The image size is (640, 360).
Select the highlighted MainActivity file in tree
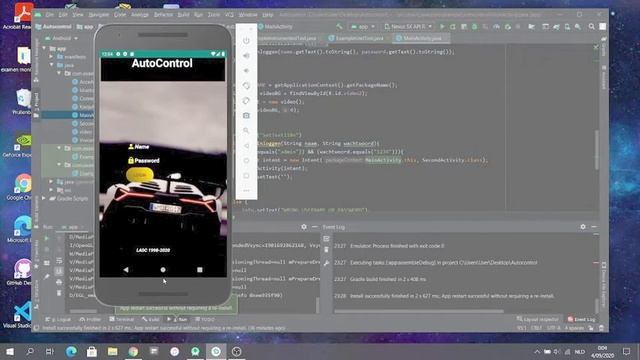tap(68, 115)
